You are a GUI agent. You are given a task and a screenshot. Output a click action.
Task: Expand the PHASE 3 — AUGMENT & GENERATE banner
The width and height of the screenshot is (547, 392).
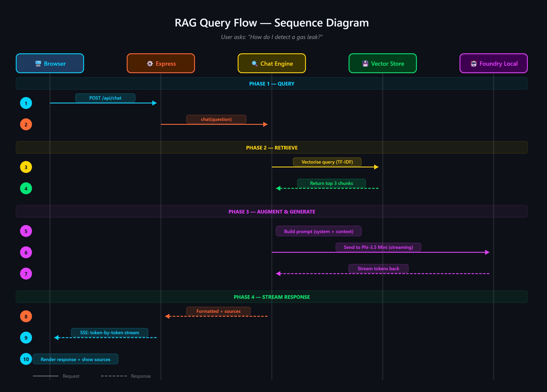(x=272, y=212)
